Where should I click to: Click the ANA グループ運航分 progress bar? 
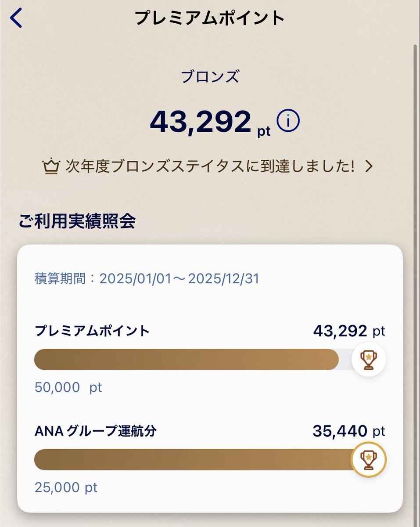click(193, 459)
